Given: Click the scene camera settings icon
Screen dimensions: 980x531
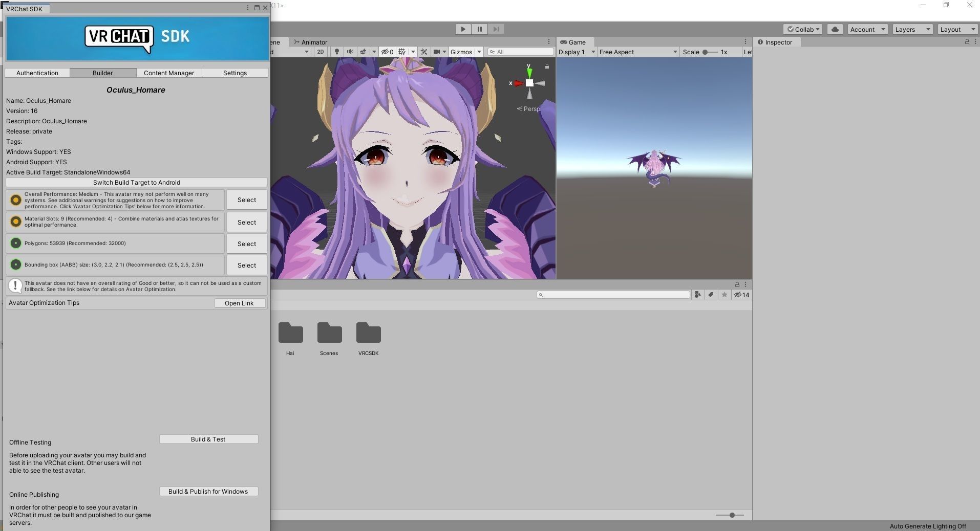Looking at the screenshot, I should tap(436, 52).
